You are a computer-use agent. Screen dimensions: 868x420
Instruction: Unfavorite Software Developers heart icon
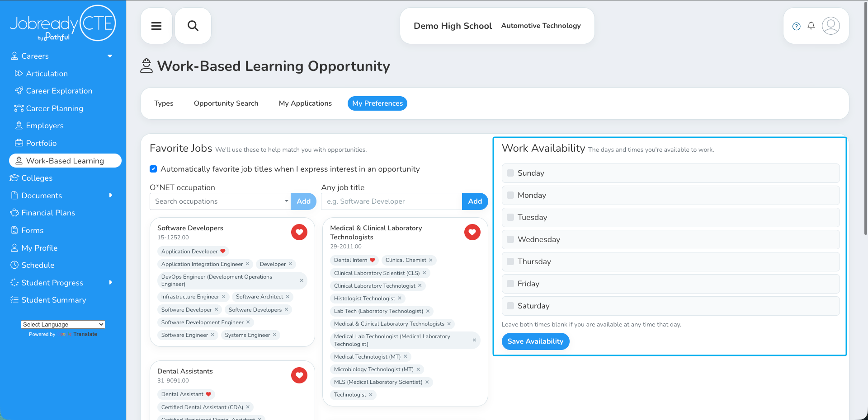(x=299, y=232)
